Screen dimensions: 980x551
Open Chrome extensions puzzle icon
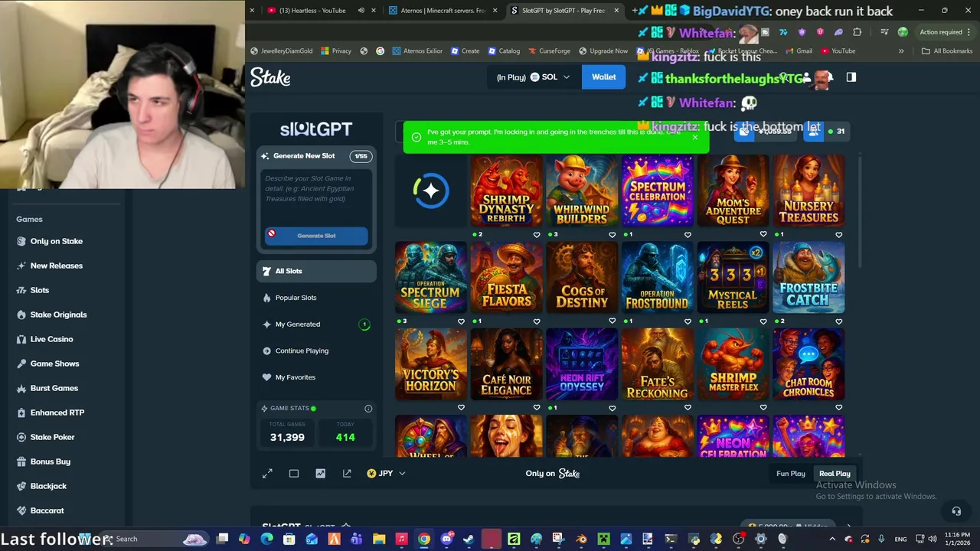click(857, 32)
